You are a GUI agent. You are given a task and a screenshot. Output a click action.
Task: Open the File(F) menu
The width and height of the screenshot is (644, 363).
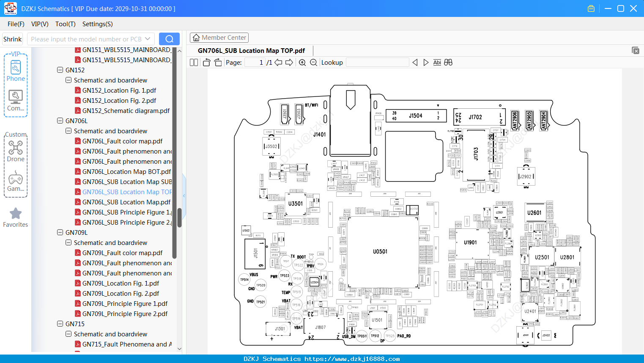(x=16, y=24)
